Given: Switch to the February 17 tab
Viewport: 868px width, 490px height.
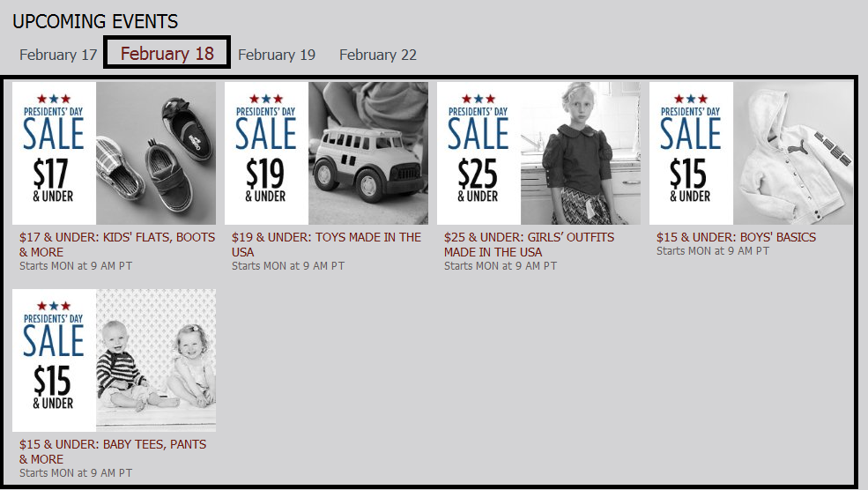Looking at the screenshot, I should pos(58,55).
